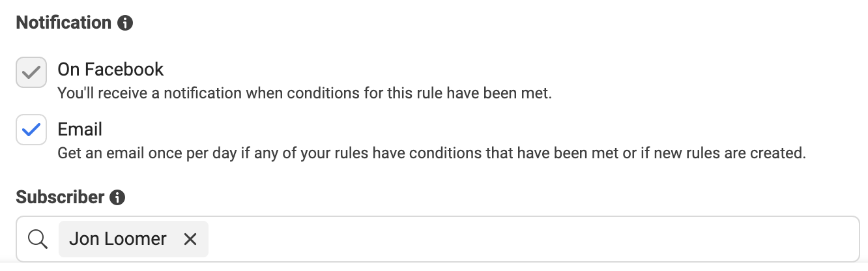Click the gray checkmark beside On Facebook

(31, 72)
